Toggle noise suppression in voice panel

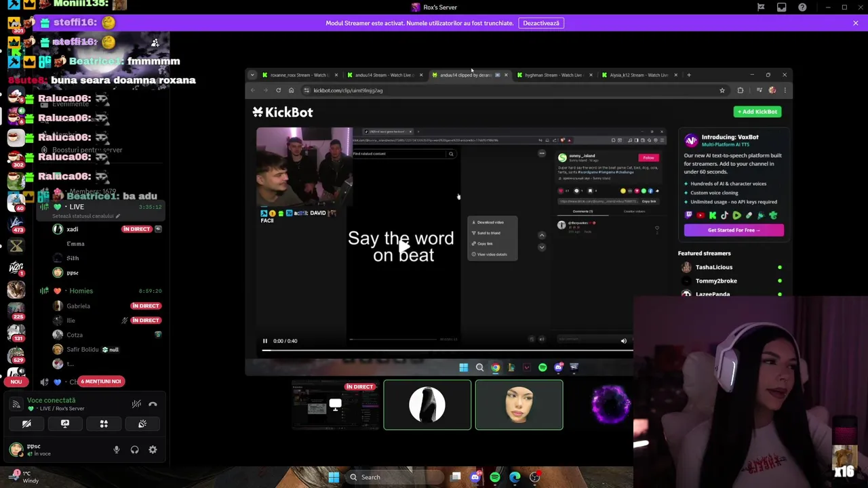tap(136, 405)
